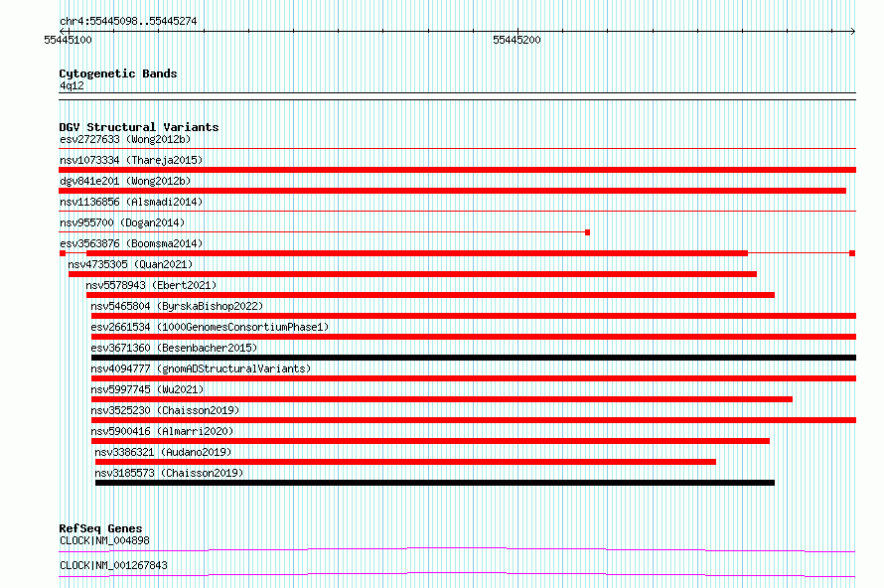Click the 55445100 ruler coordinate
Image resolution: width=884 pixels, height=588 pixels.
pos(68,40)
